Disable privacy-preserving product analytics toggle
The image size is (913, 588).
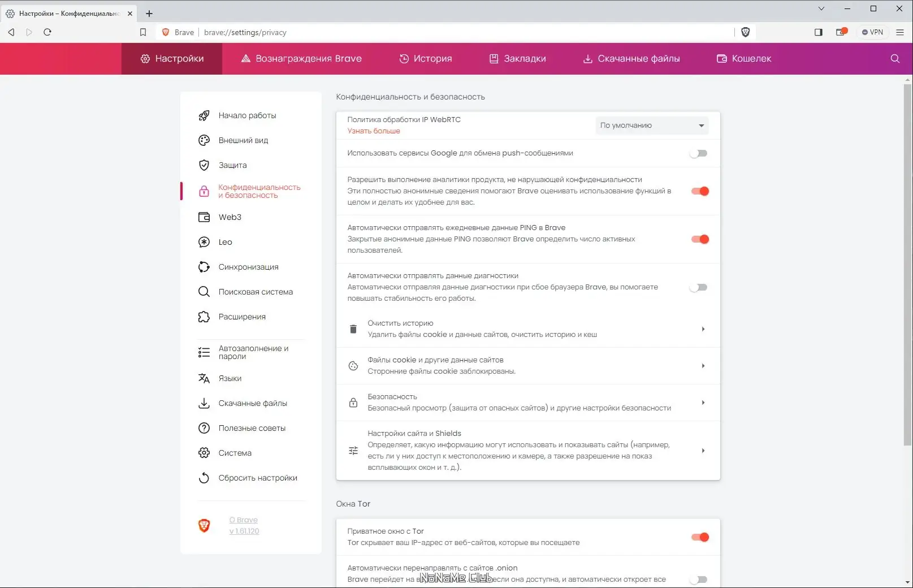(700, 191)
